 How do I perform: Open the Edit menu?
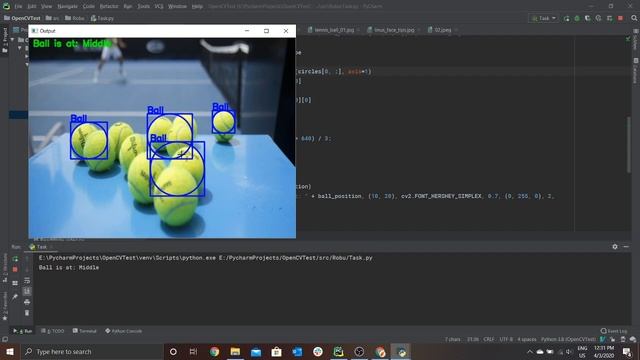click(32, 7)
